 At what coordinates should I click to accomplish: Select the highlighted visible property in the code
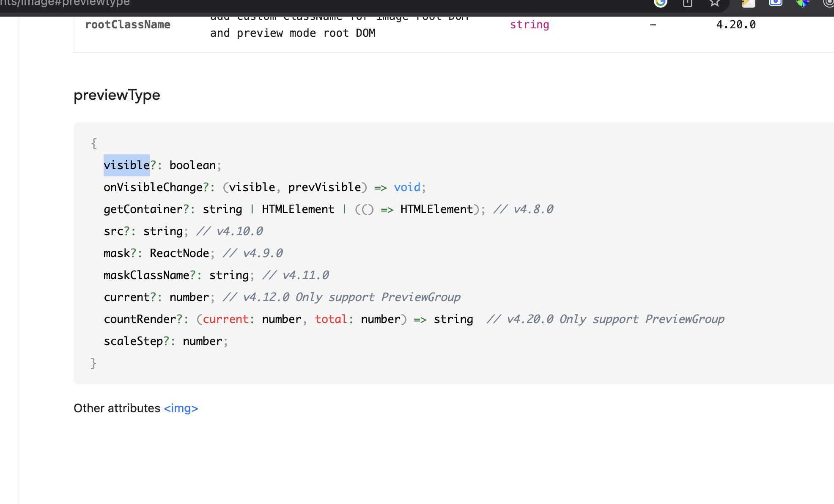pyautogui.click(x=126, y=165)
